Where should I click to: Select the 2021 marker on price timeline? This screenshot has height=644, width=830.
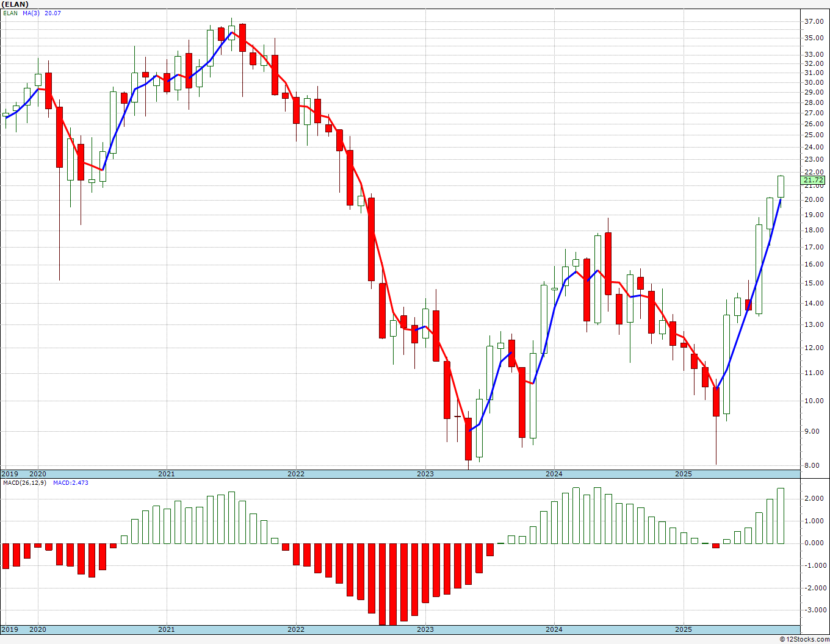coord(167,474)
